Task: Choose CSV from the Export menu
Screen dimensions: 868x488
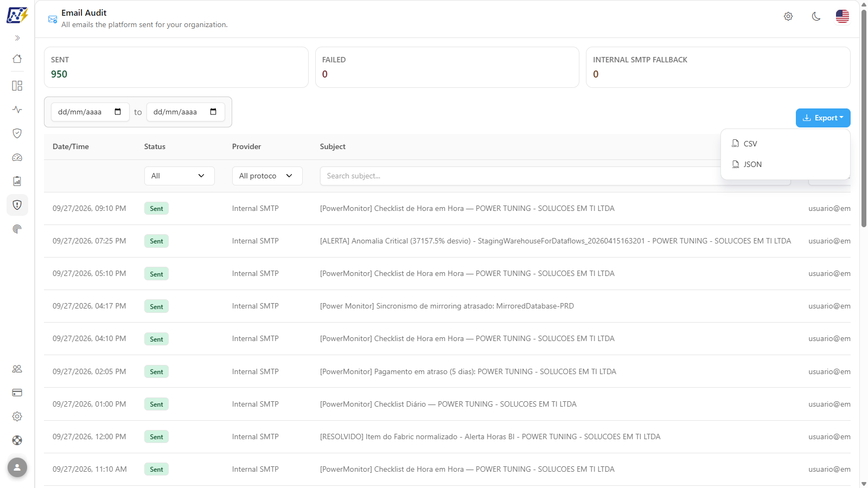Action: coord(786,144)
